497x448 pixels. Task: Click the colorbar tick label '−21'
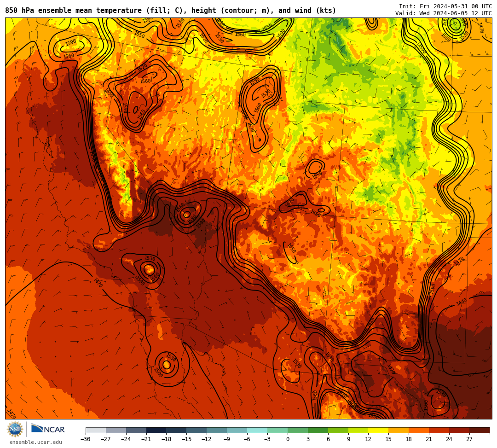coord(146,439)
